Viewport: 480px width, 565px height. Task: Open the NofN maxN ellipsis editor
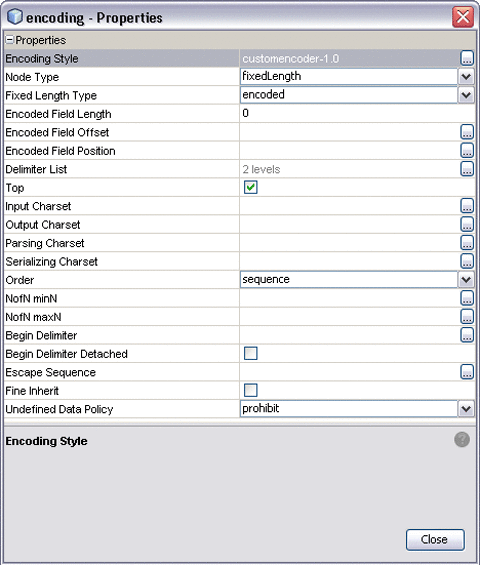pos(467,316)
